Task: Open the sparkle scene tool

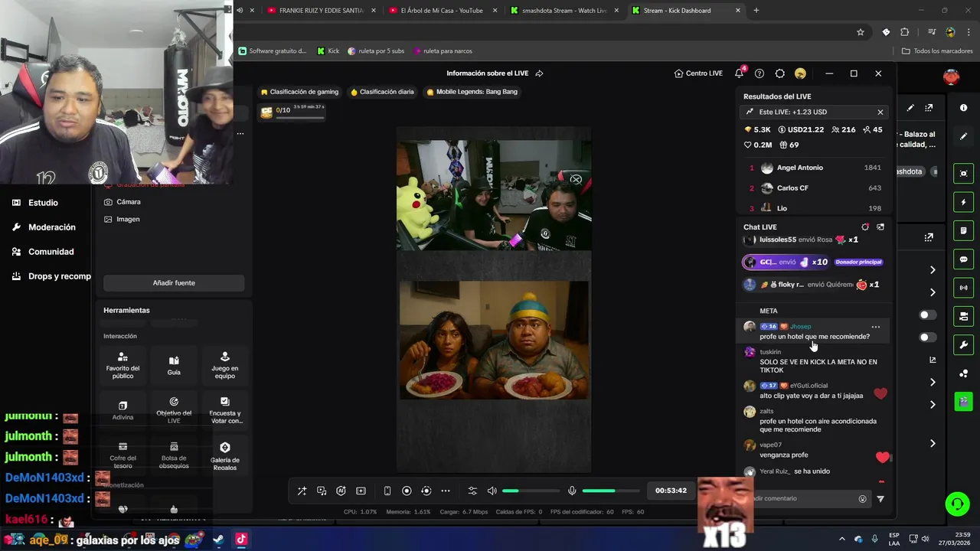Action: pyautogui.click(x=361, y=491)
